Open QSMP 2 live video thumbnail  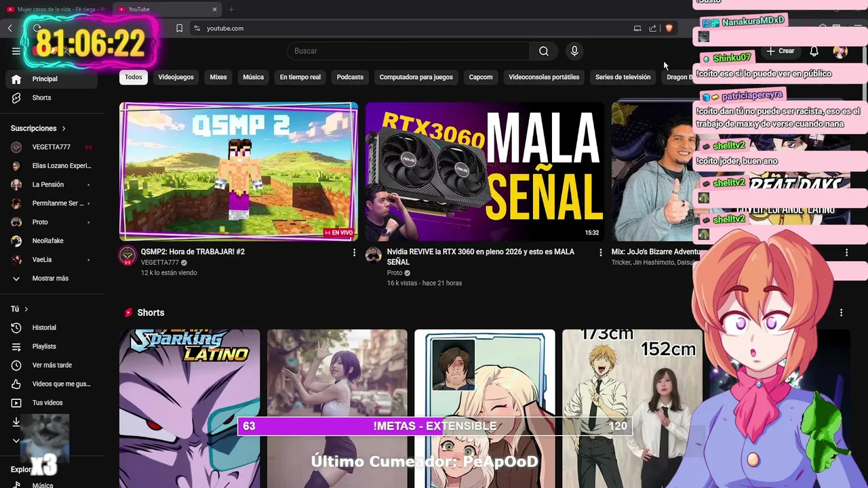239,171
